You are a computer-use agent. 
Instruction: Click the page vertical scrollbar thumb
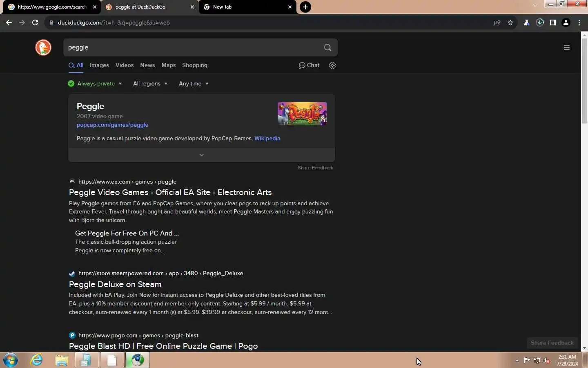[584, 81]
